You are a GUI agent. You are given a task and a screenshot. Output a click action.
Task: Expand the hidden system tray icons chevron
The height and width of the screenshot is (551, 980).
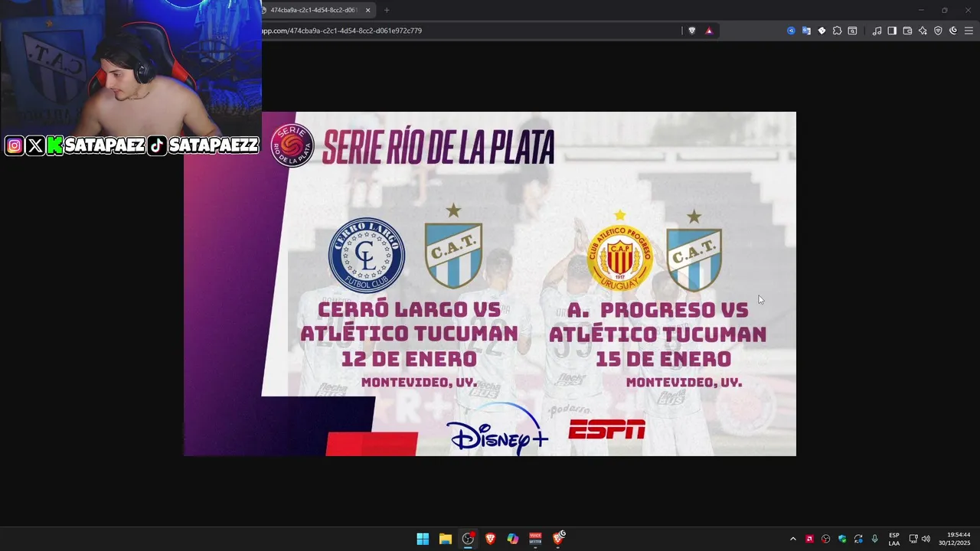pyautogui.click(x=792, y=539)
